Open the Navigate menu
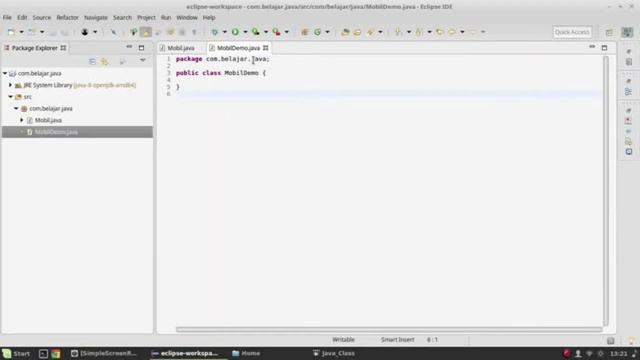The width and height of the screenshot is (640, 360). point(96,18)
